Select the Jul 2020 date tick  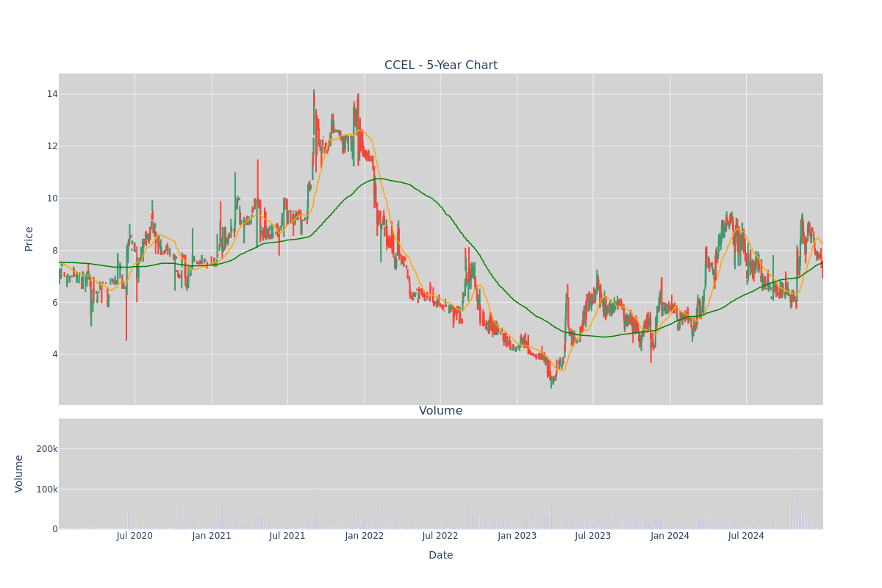pos(135,536)
